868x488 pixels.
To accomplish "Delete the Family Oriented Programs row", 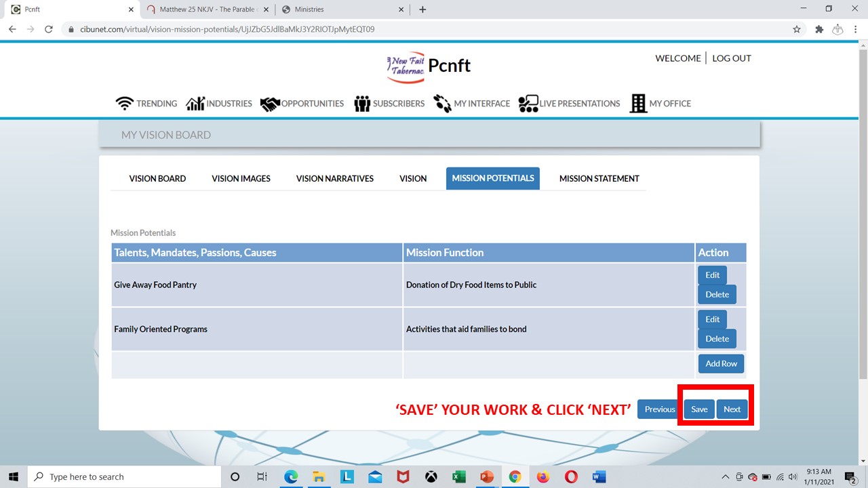I will (x=717, y=339).
